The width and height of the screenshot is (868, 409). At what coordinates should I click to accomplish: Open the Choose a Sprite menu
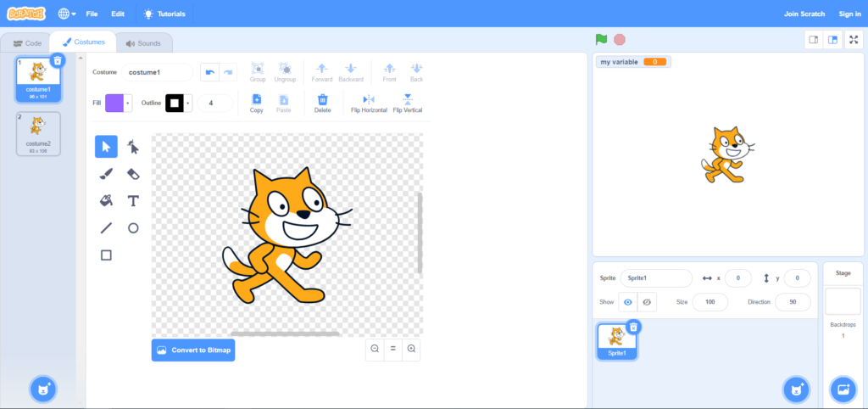pos(797,389)
